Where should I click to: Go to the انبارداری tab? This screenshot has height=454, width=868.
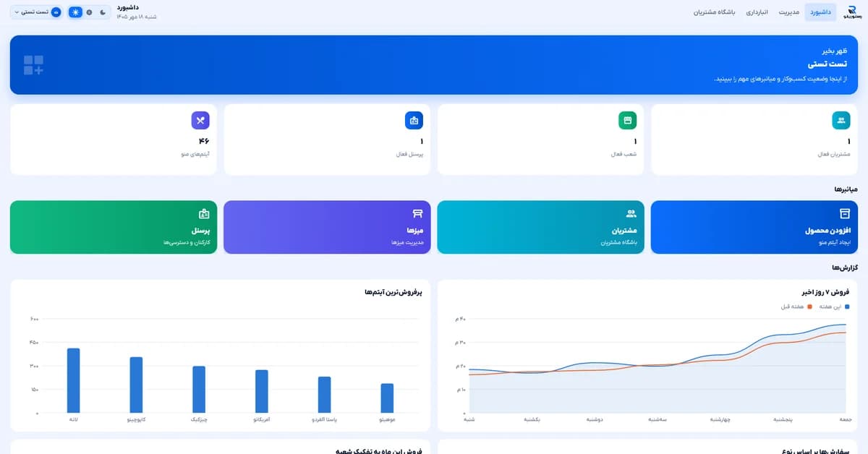757,12
